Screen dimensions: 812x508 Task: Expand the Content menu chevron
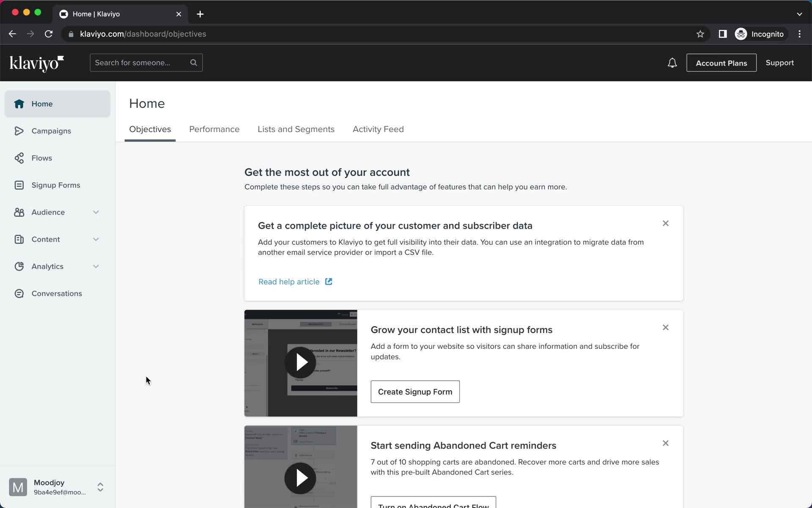[96, 239]
